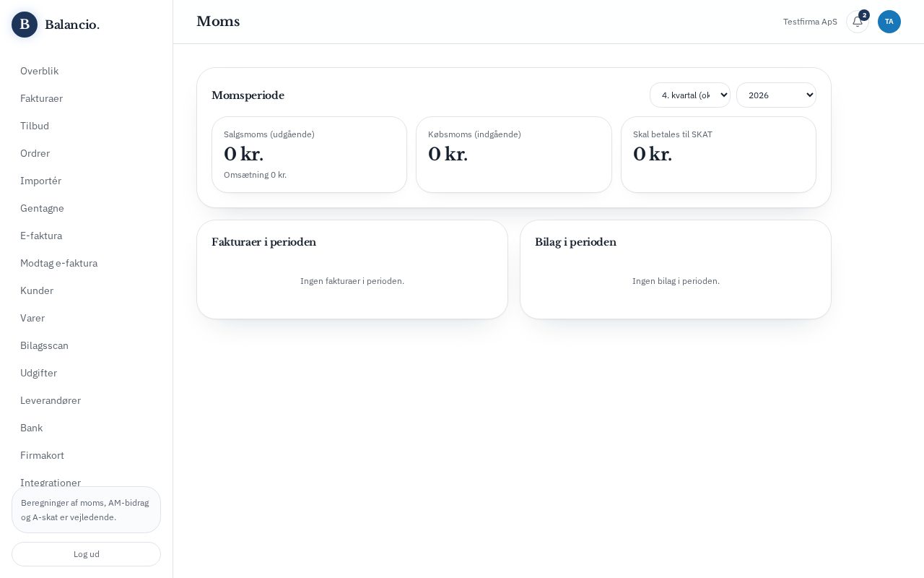Open the quarter period dropdown
The image size is (924, 578).
tap(690, 95)
